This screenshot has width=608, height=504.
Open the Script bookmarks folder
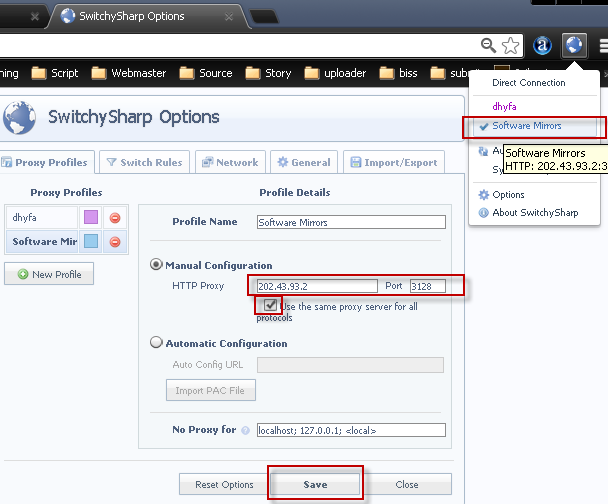55,73
